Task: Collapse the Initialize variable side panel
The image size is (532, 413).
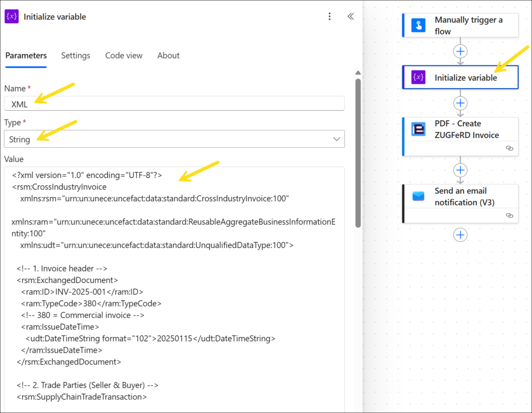Action: [x=351, y=17]
